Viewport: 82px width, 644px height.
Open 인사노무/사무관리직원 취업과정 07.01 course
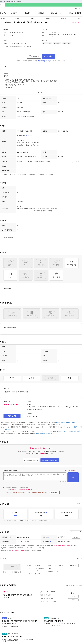click(x=54, y=621)
